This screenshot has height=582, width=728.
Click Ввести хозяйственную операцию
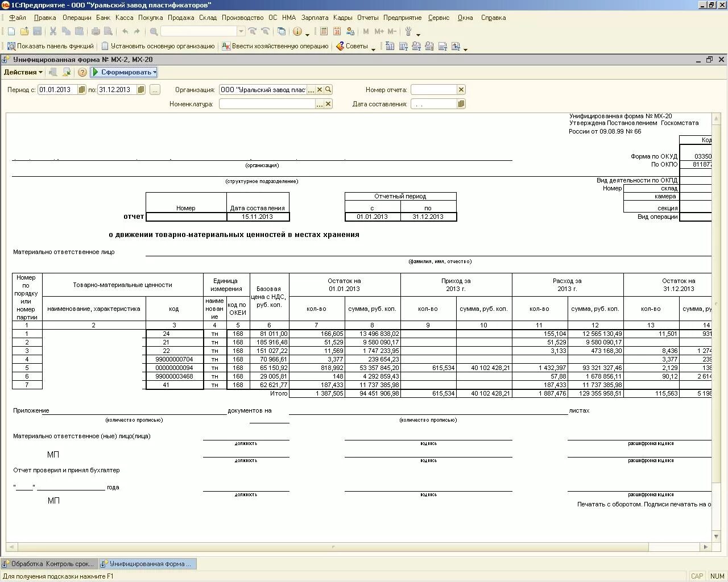pyautogui.click(x=275, y=46)
